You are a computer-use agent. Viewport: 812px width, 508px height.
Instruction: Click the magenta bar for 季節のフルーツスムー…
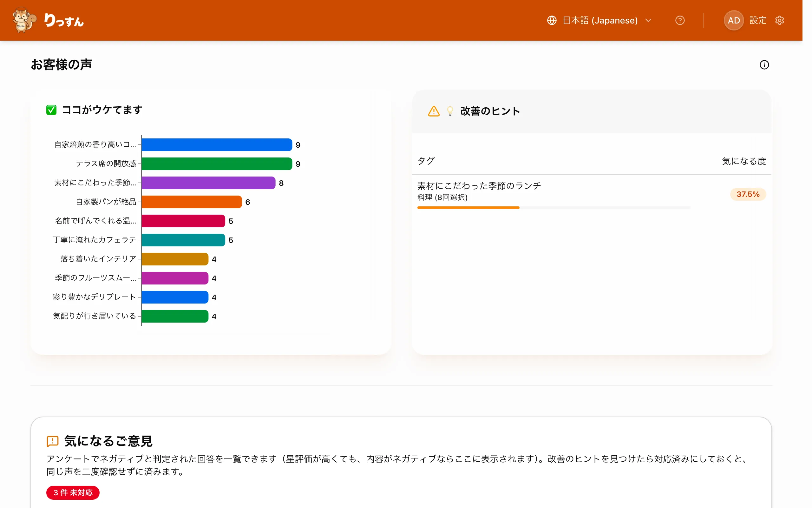coord(175,278)
